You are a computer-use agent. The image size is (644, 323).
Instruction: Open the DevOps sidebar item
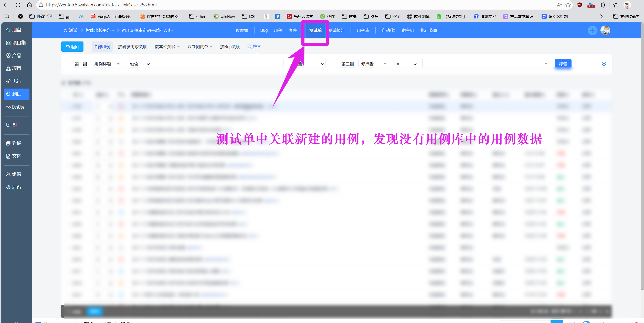(15, 107)
